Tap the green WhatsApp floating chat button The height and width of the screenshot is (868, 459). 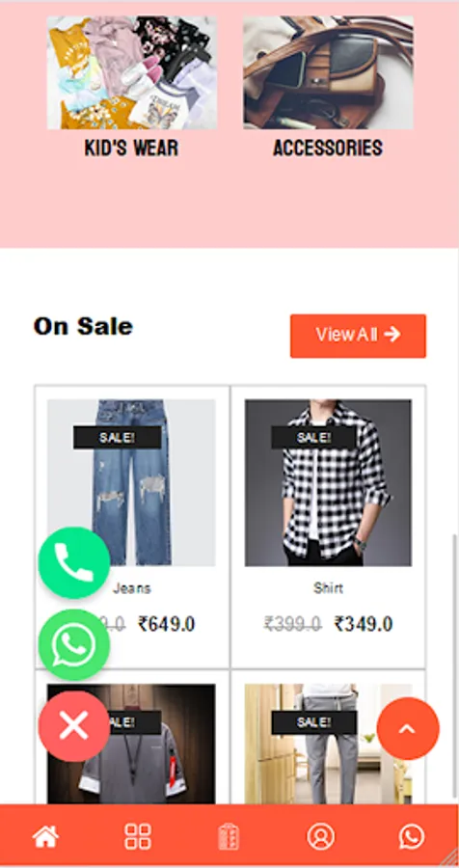point(74,644)
